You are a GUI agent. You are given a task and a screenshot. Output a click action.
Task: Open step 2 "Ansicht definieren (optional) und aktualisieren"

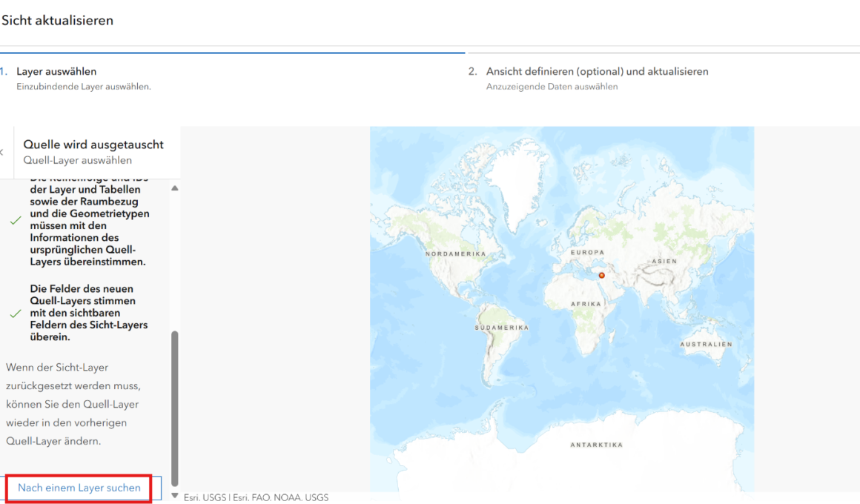tap(598, 71)
